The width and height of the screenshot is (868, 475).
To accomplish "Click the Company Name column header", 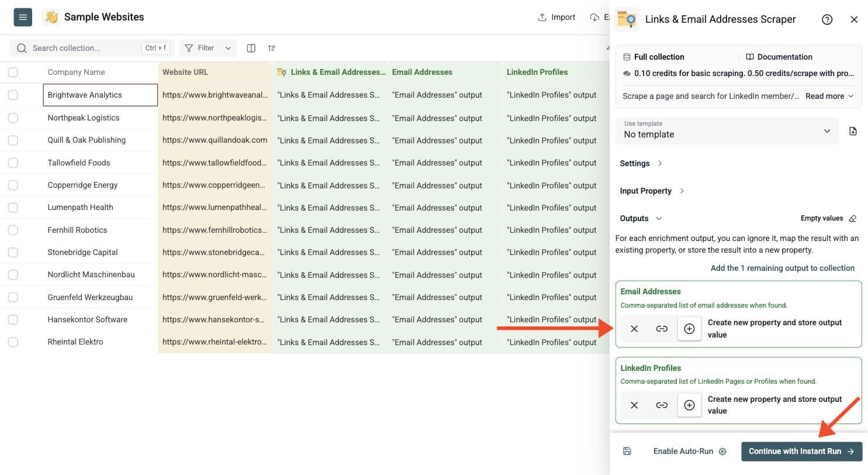I will pos(101,72).
